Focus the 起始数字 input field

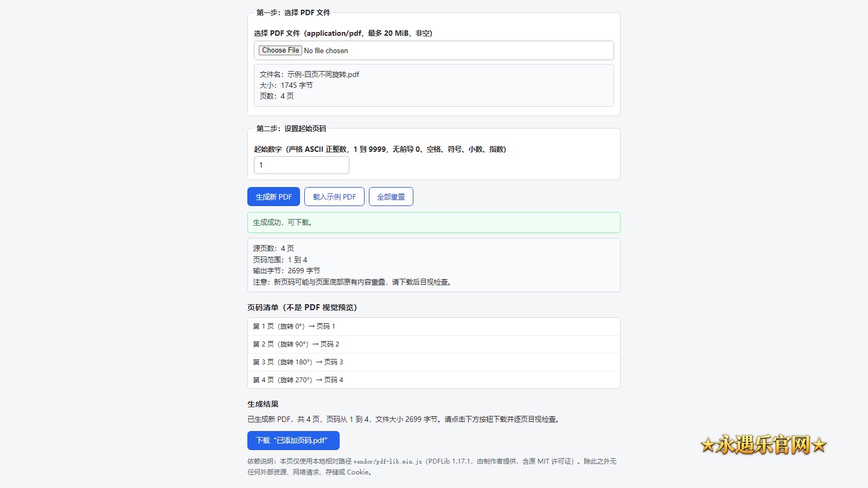[302, 165]
